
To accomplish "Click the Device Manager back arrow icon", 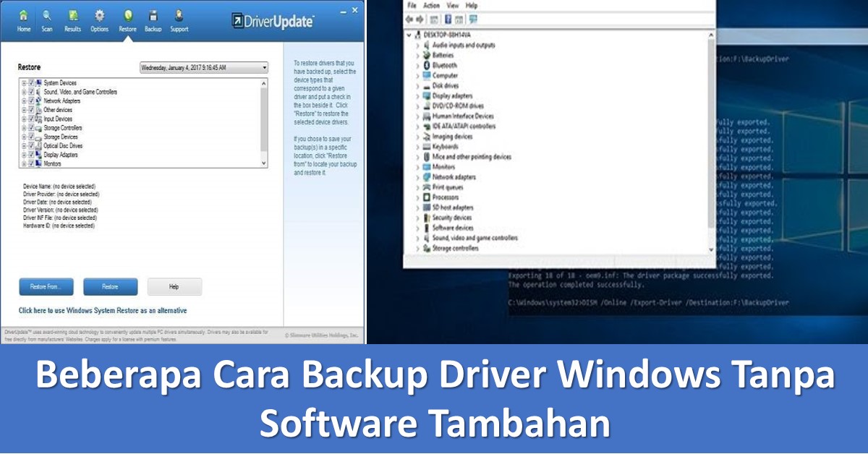I will click(x=410, y=19).
